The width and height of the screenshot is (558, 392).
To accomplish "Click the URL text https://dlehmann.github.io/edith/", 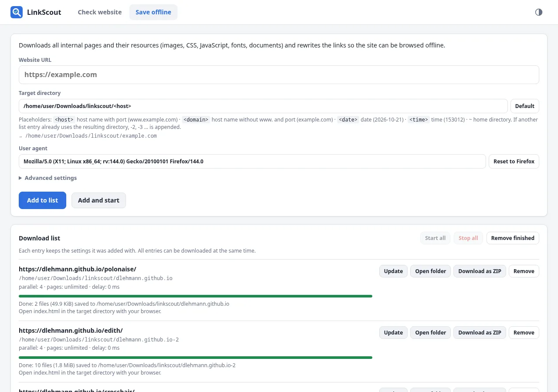I will coord(71,331).
